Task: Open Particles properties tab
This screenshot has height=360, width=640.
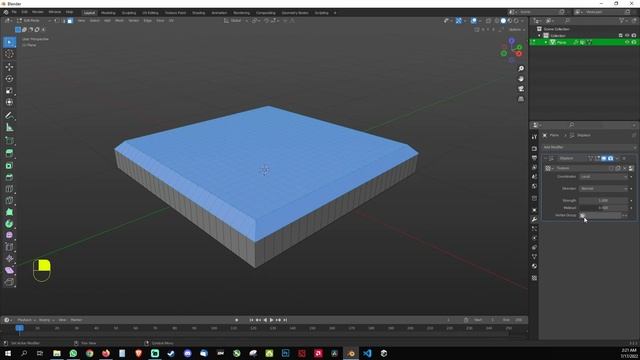Action: [534, 229]
